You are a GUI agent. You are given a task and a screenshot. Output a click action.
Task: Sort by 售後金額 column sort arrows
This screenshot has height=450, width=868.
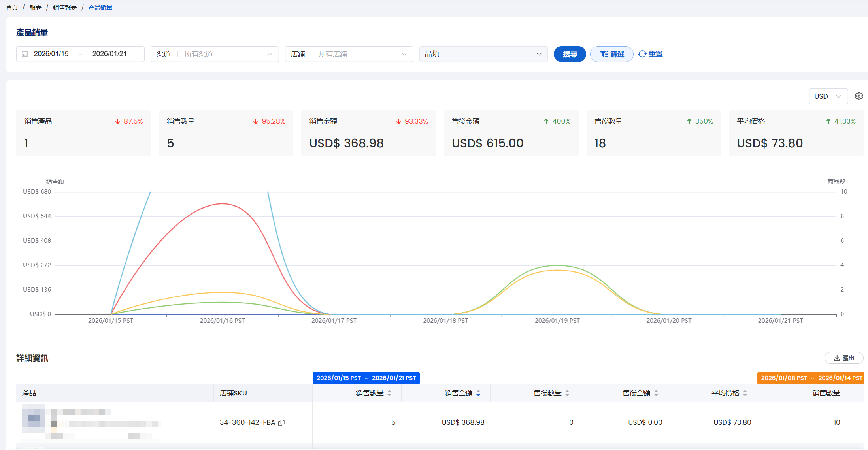coord(656,393)
